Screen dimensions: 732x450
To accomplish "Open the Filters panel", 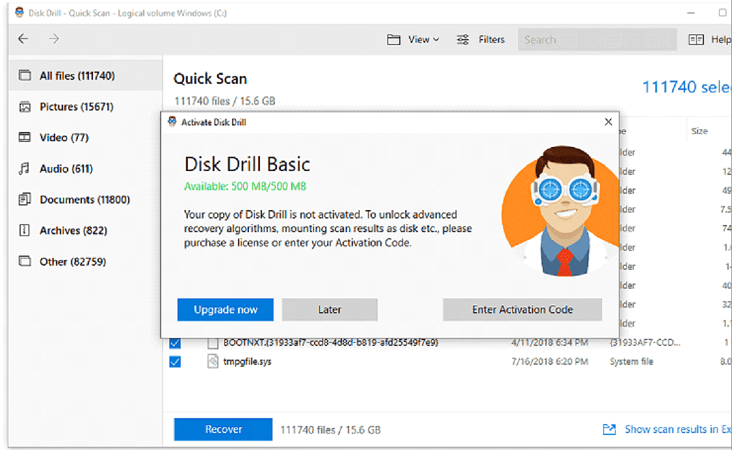I will (x=481, y=40).
